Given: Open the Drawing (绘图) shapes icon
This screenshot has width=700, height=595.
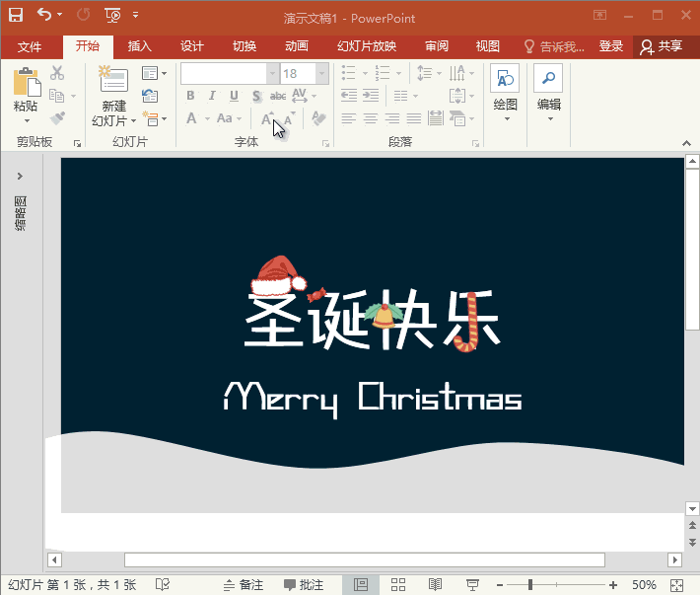Looking at the screenshot, I should 505,81.
